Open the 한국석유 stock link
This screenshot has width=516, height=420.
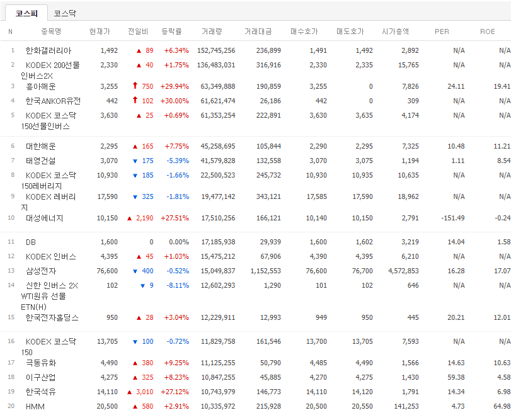point(41,392)
